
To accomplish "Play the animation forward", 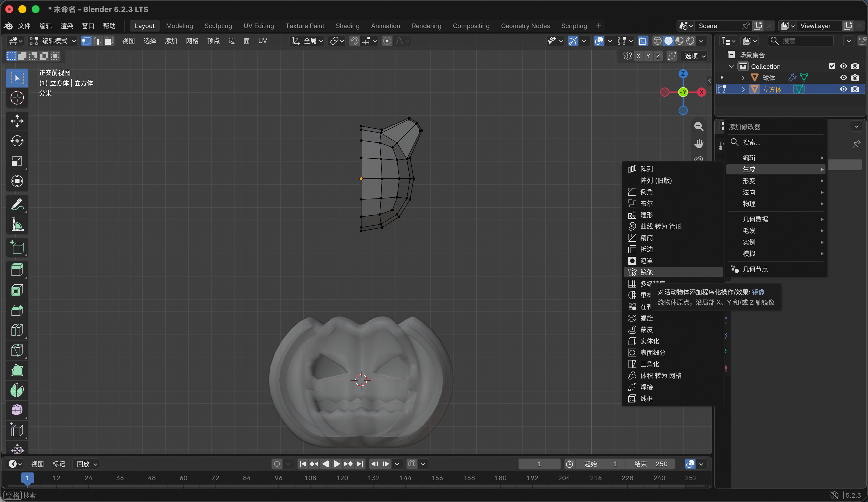I will 337,464.
